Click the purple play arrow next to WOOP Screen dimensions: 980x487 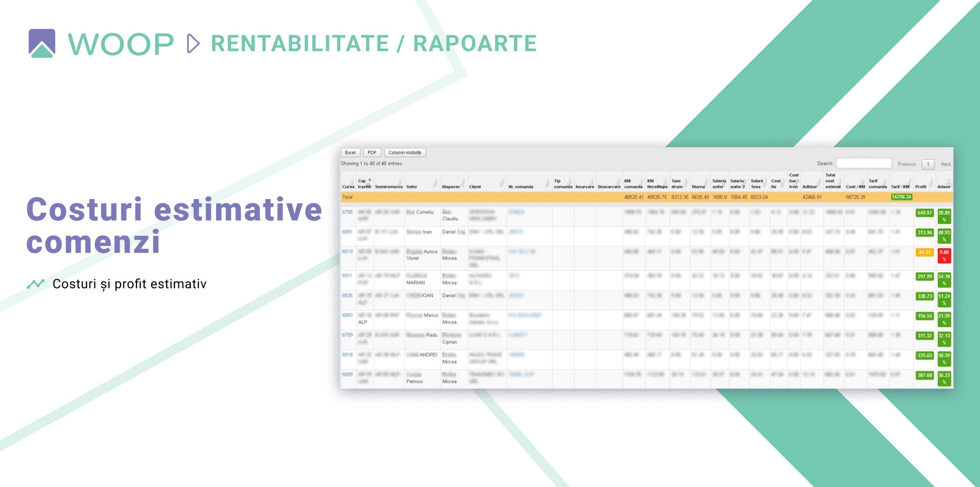(x=193, y=43)
